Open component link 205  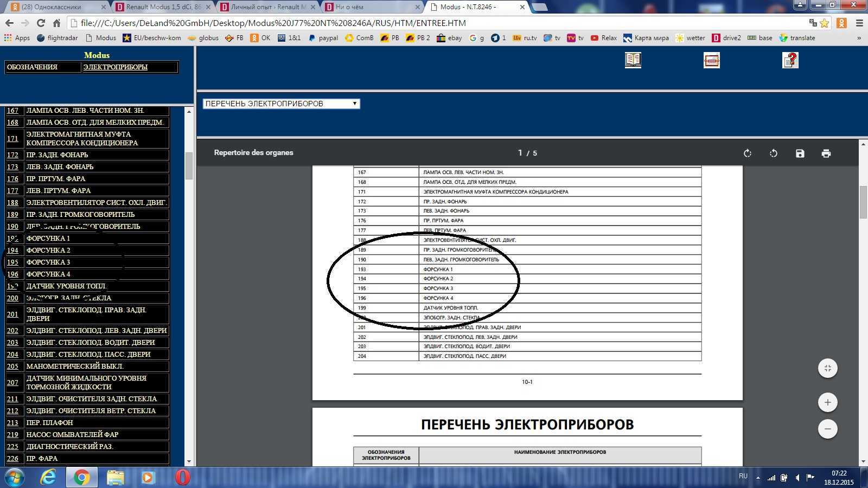tap(12, 367)
